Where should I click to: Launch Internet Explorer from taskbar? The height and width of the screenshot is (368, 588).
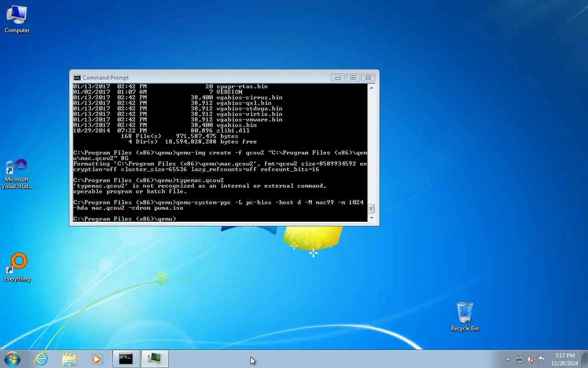tap(41, 359)
